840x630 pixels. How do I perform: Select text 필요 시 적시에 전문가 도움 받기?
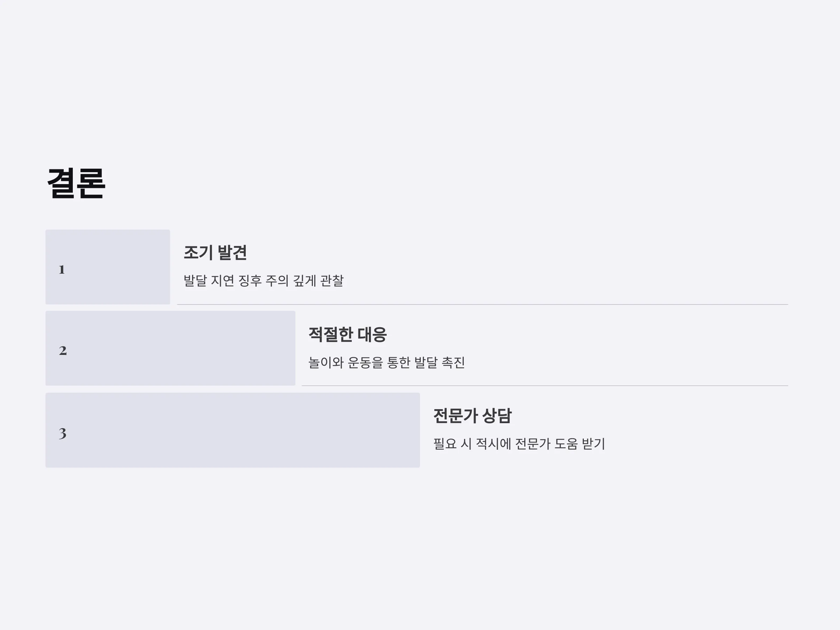(519, 443)
